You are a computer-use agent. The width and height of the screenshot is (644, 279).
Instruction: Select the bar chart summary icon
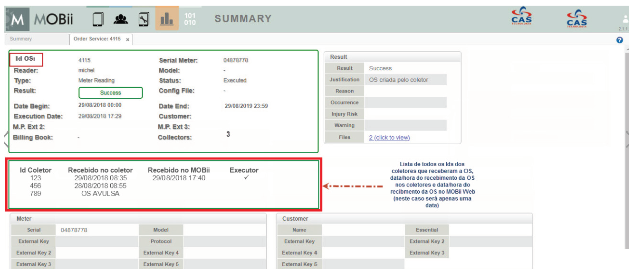(x=166, y=19)
